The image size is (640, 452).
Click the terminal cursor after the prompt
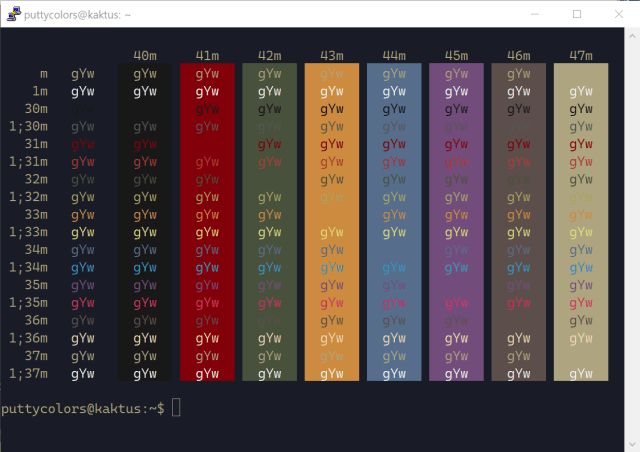pyautogui.click(x=176, y=408)
